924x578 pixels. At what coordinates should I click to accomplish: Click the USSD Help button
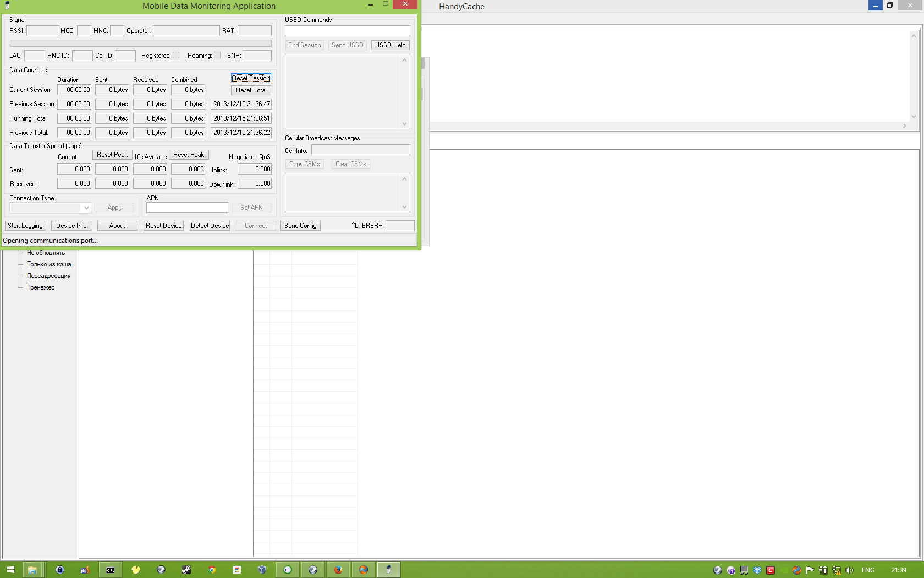(390, 45)
